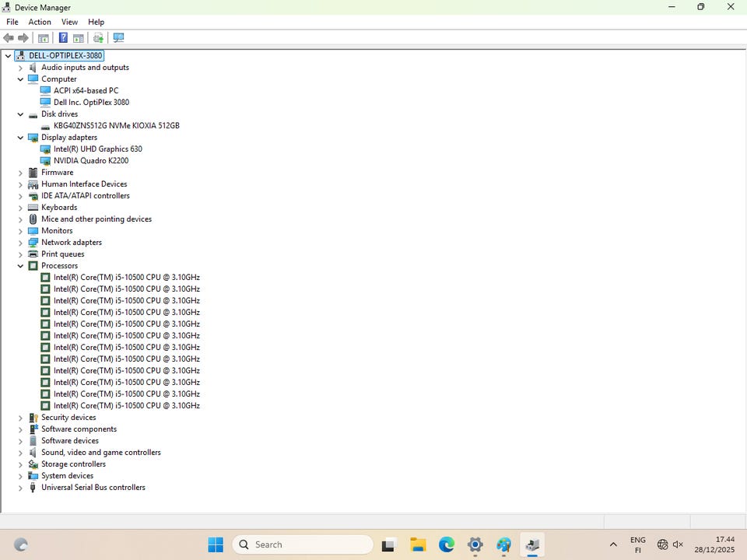The width and height of the screenshot is (747, 560).
Task: Collapse the Display adapters category
Action: (x=20, y=138)
